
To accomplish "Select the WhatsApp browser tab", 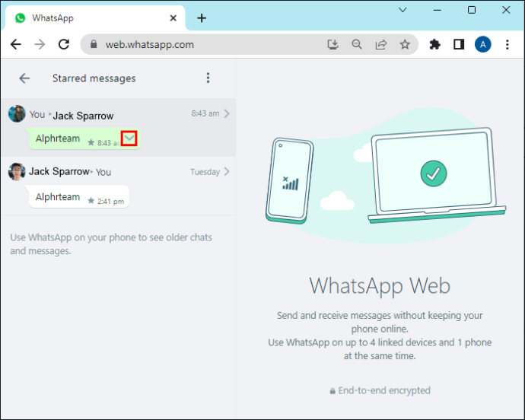I will (94, 17).
